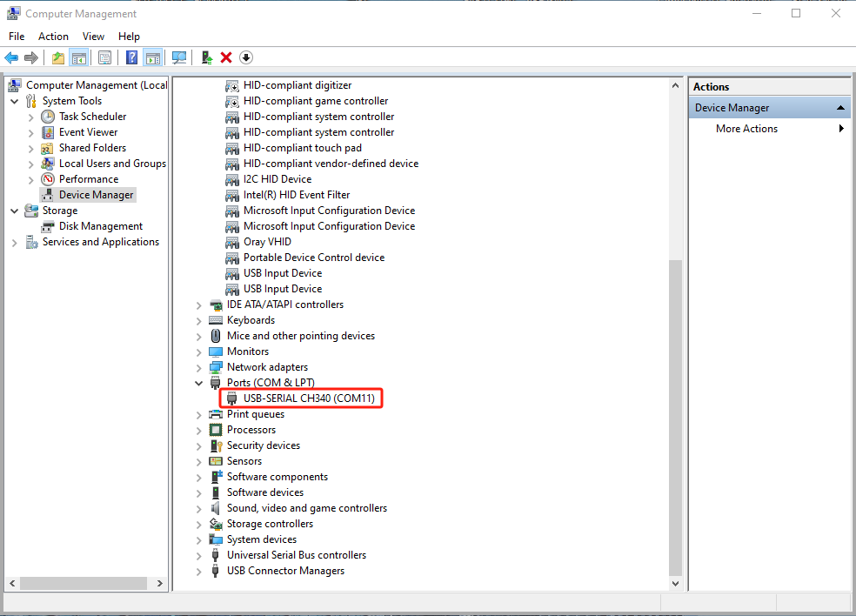Collapse the Ports (COM & LPT) category
This screenshot has height=616, width=856.
coord(199,383)
